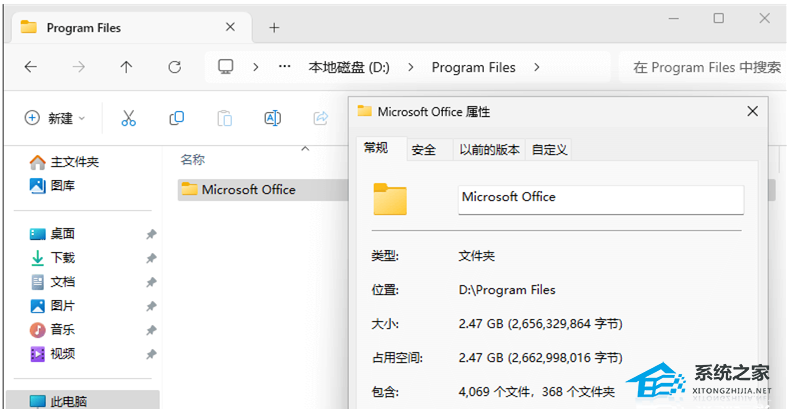Click the size value 2.47 GB (2,656,329,864 字节)
787x409 pixels.
[541, 324]
